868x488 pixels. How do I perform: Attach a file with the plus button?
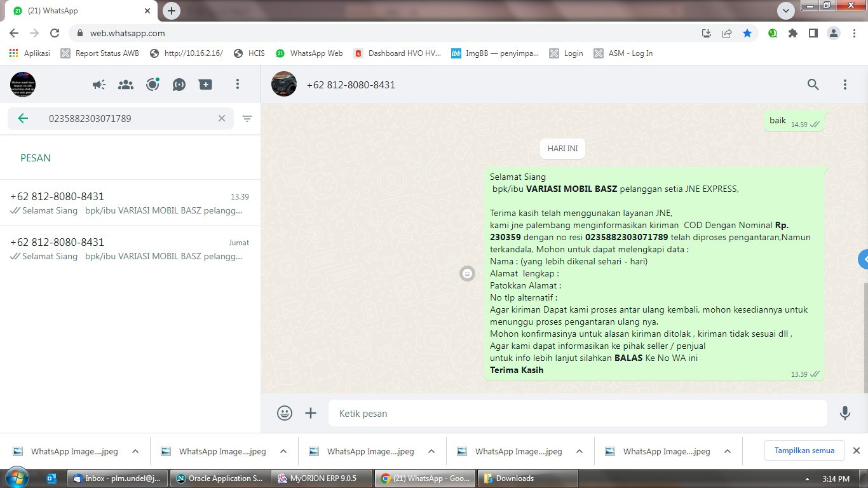(x=311, y=413)
